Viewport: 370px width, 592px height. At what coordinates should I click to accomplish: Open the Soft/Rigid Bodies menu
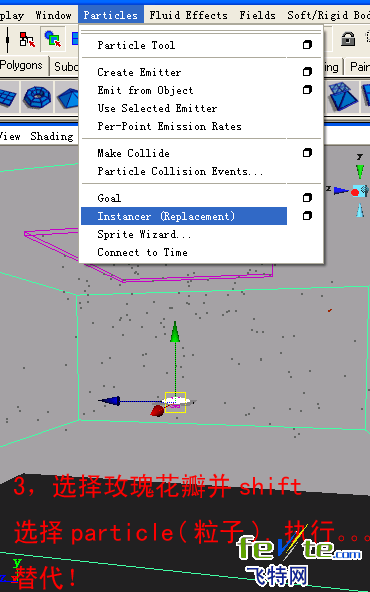[328, 15]
